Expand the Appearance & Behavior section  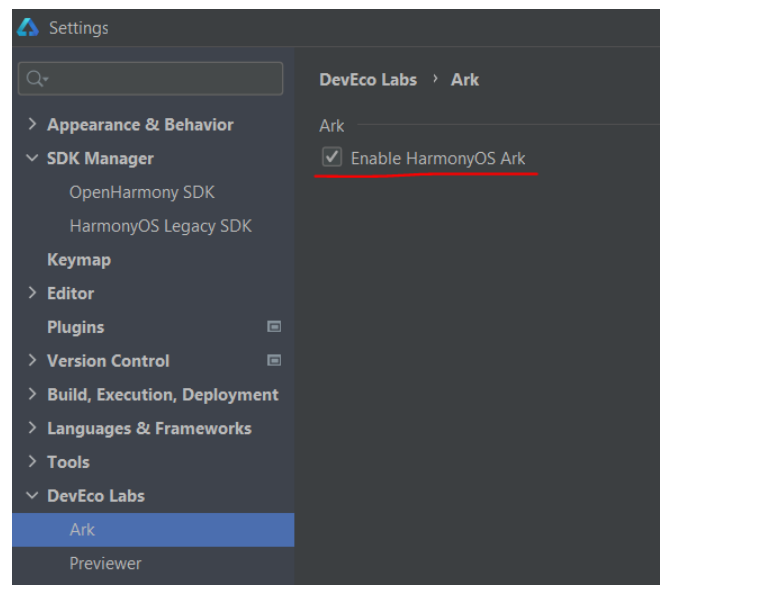click(x=33, y=125)
